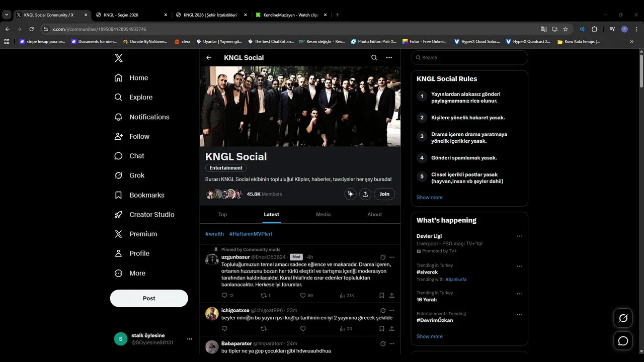Open Explore in sidebar
Image resolution: width=644 pixels, height=362 pixels.
click(x=133, y=98)
